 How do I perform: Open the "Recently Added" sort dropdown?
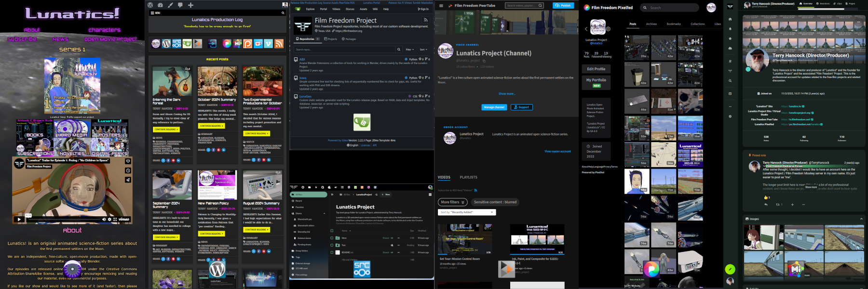coord(467,212)
